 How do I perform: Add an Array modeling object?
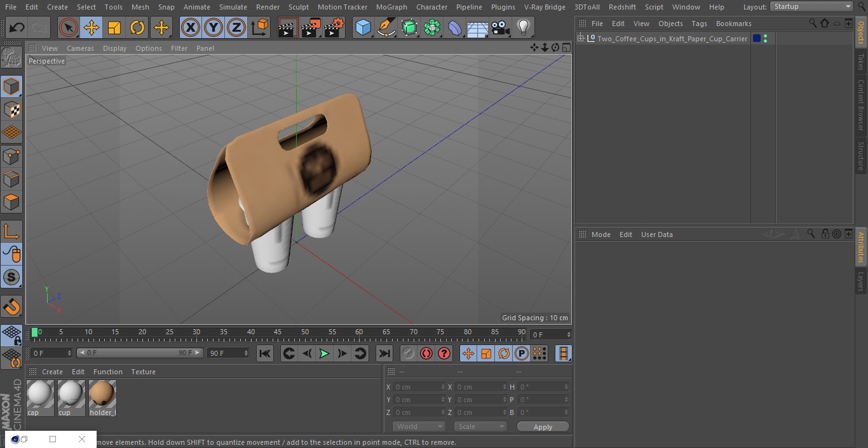pyautogui.click(x=432, y=27)
